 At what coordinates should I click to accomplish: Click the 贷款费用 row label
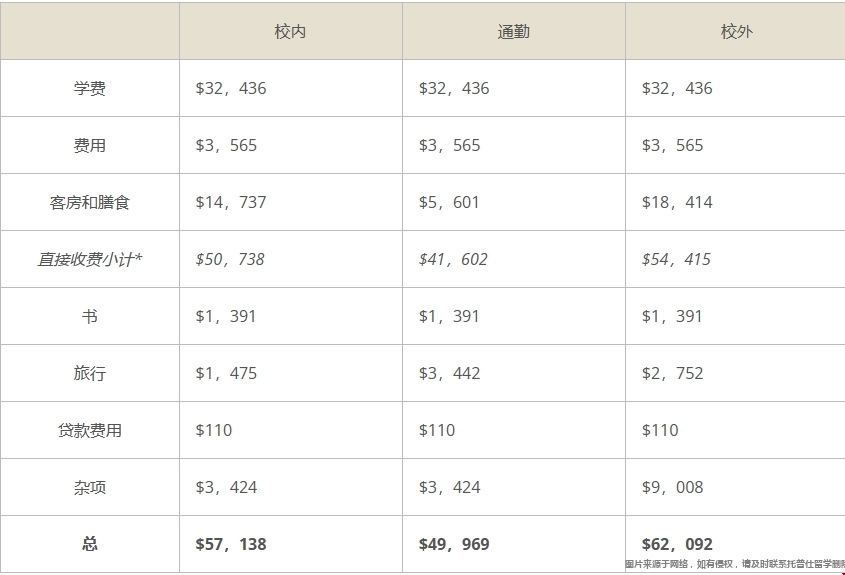(89, 431)
